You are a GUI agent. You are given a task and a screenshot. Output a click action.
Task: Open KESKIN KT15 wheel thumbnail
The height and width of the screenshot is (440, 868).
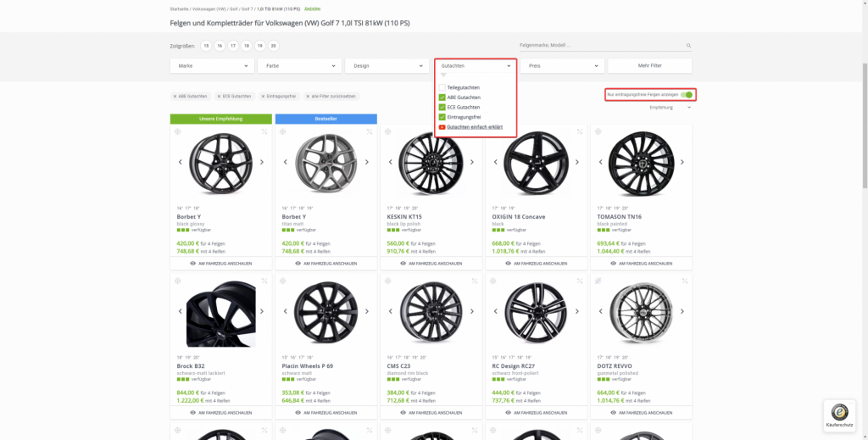[x=430, y=164]
